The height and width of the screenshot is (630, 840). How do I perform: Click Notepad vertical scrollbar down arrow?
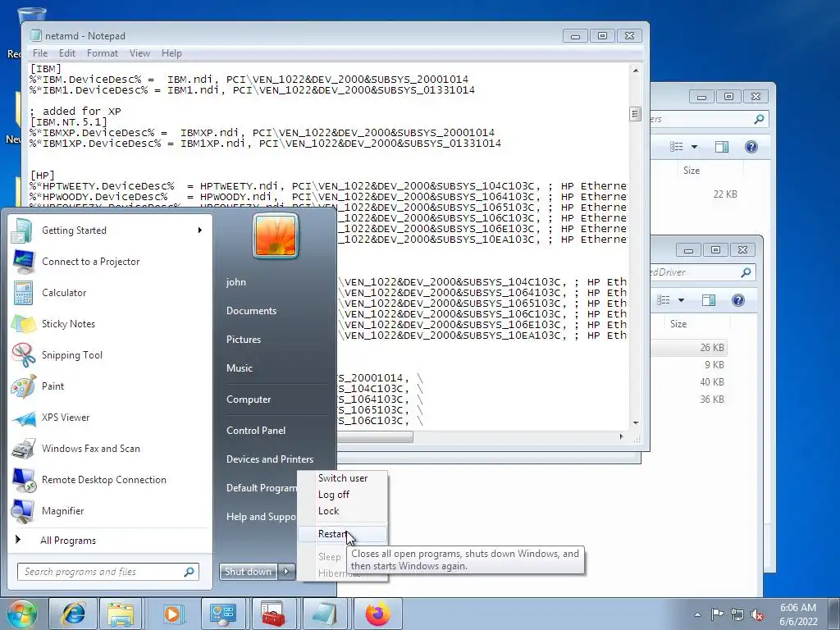click(636, 422)
